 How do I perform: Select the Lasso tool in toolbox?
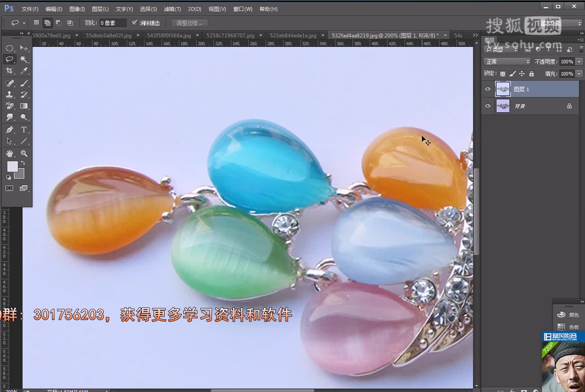click(9, 59)
